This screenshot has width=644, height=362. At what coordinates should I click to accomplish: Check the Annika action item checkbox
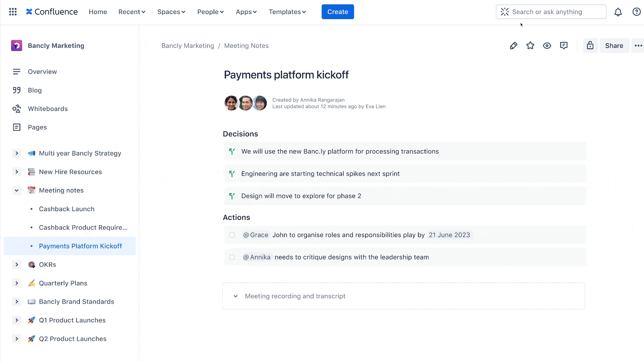pyautogui.click(x=232, y=257)
